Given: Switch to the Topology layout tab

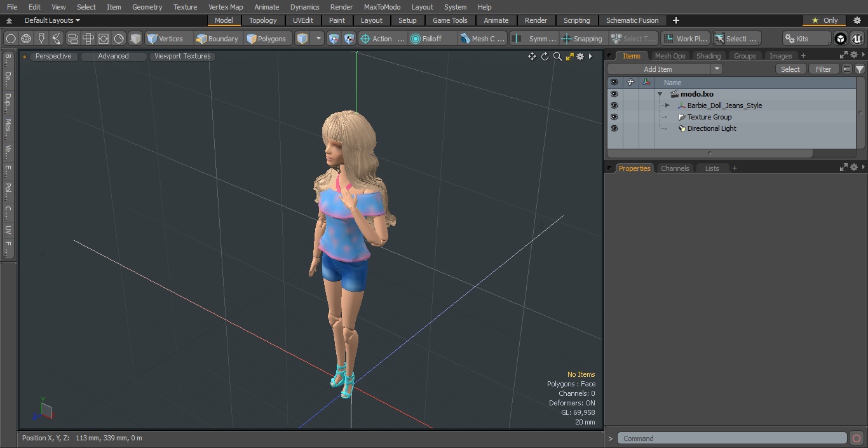Looking at the screenshot, I should 263,20.
